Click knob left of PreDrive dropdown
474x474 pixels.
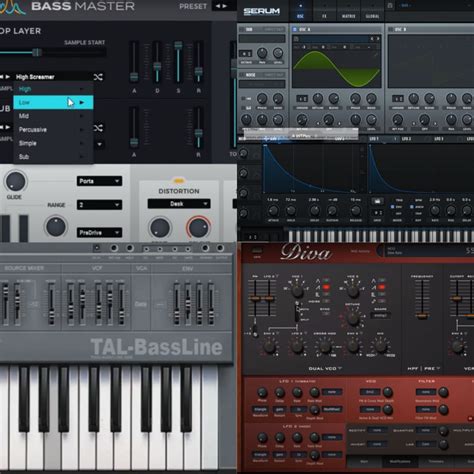click(x=56, y=227)
